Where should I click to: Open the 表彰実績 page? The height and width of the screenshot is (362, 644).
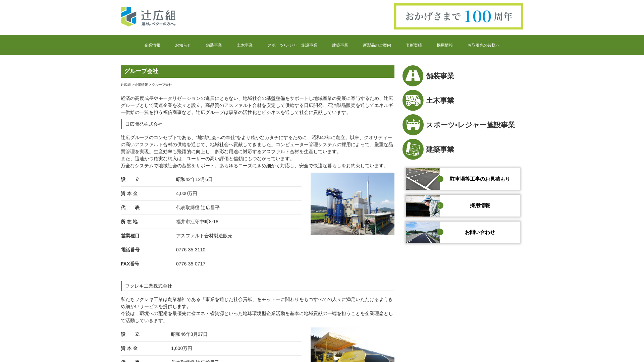[x=414, y=45]
